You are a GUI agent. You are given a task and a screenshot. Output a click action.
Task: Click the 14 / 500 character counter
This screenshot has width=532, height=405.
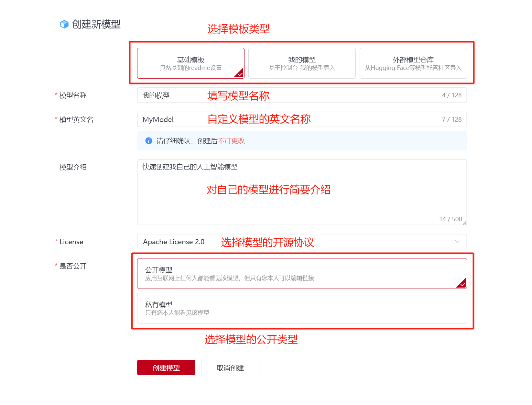pyautogui.click(x=451, y=219)
